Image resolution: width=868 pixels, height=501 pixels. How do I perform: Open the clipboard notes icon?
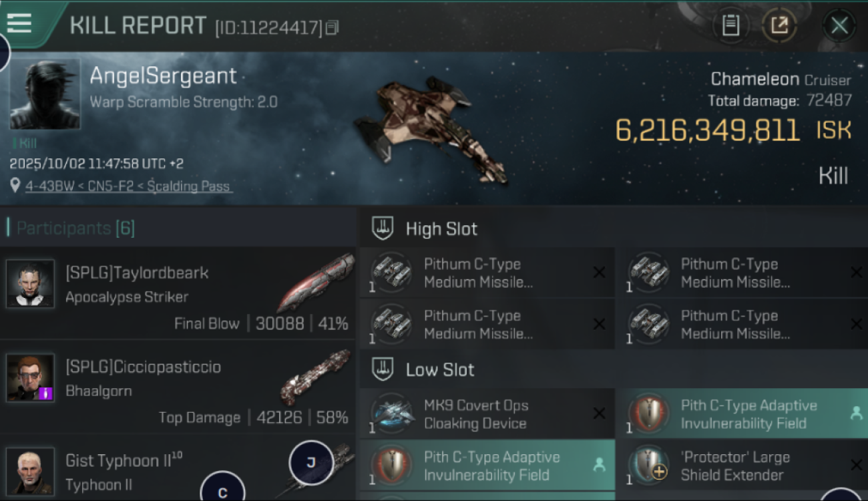[x=730, y=26]
